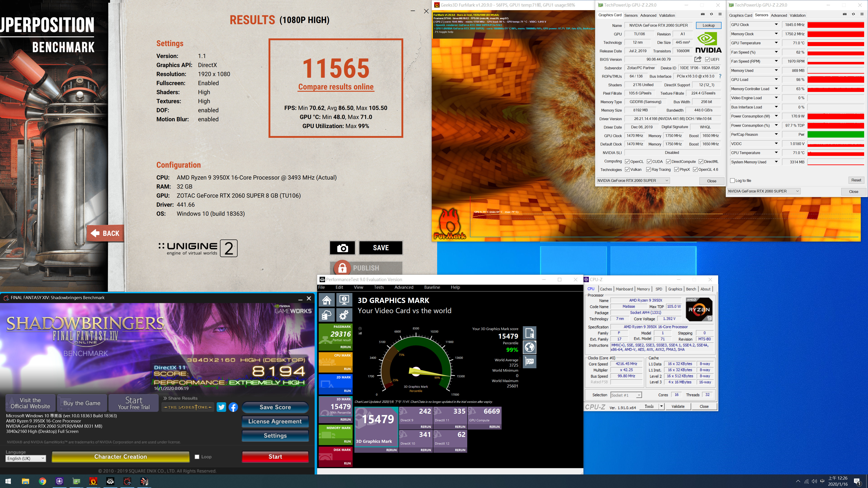The width and height of the screenshot is (868, 488).
Task: Open Bench tab in CPU-Z
Action: [691, 289]
